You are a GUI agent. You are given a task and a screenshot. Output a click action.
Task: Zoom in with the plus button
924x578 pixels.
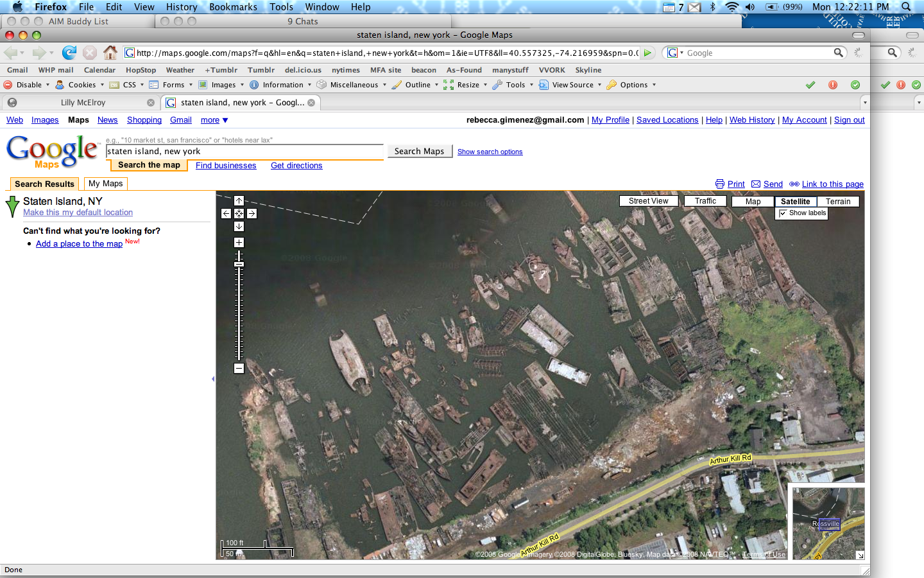239,242
